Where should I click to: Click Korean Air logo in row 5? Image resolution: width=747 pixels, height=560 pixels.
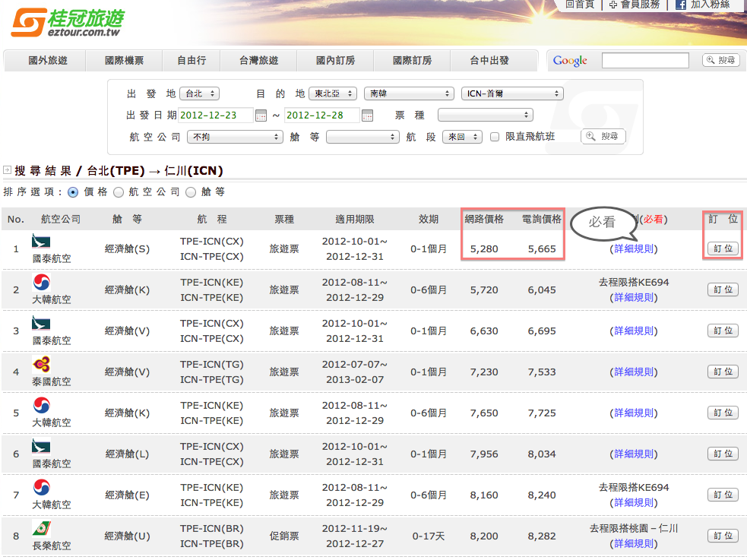pos(42,405)
